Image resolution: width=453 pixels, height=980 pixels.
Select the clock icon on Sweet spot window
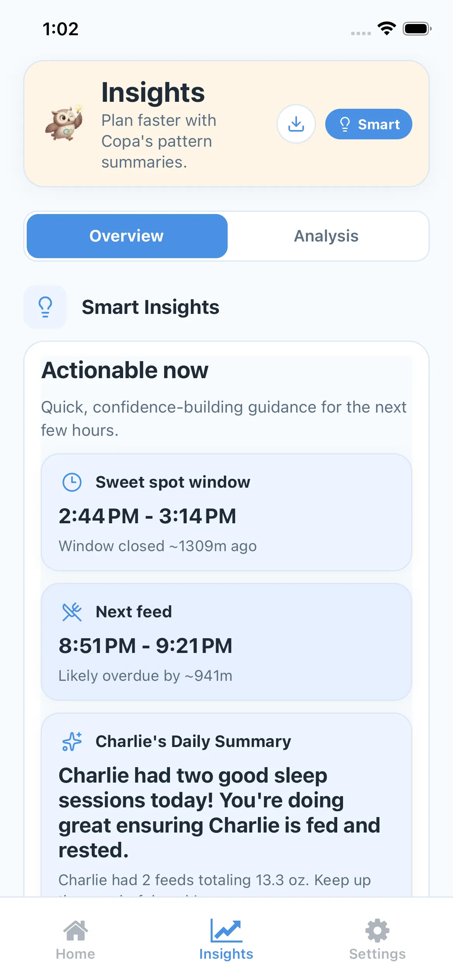pos(72,482)
